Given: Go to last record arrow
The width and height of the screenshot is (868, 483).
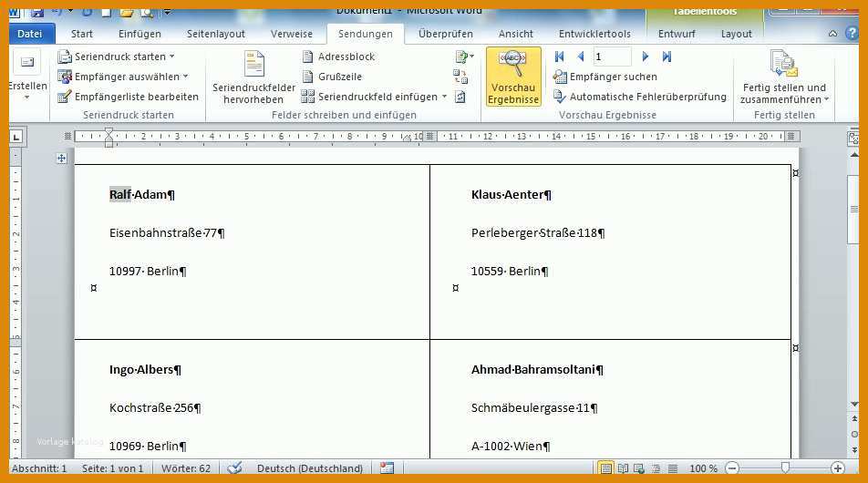Looking at the screenshot, I should [666, 57].
